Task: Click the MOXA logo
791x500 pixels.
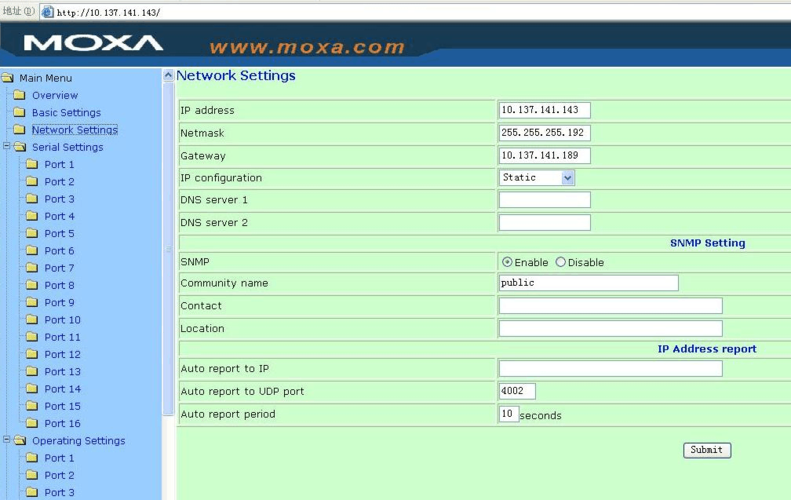Action: pyautogui.click(x=93, y=43)
